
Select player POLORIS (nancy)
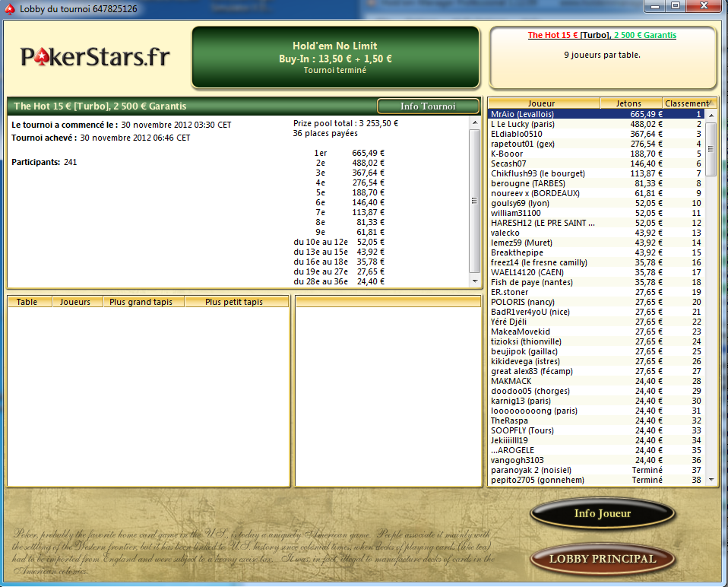[597, 303]
